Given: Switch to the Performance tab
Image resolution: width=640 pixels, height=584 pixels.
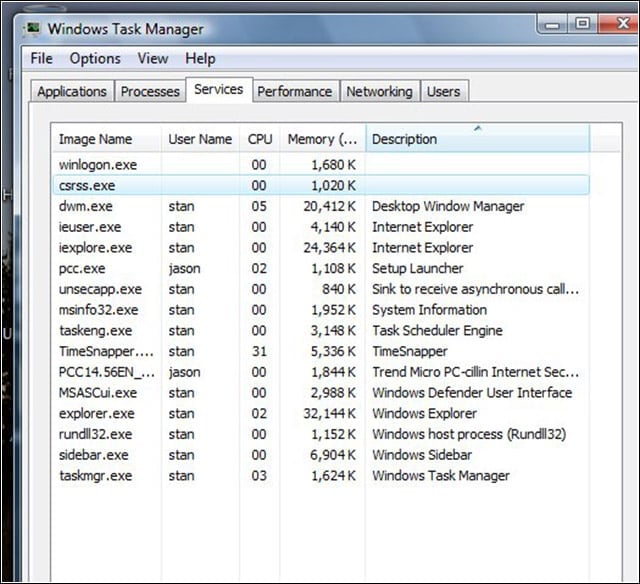Looking at the screenshot, I should point(295,91).
